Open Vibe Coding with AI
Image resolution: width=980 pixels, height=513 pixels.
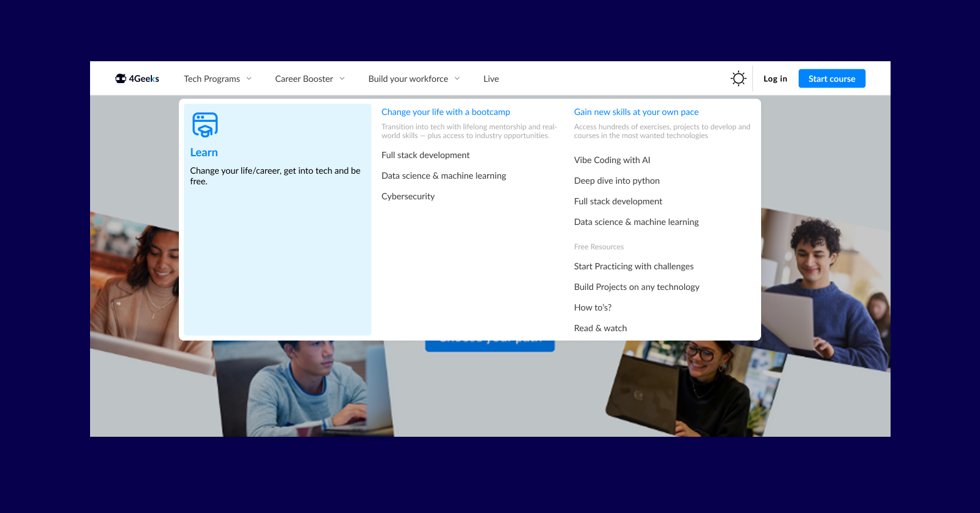coord(612,159)
